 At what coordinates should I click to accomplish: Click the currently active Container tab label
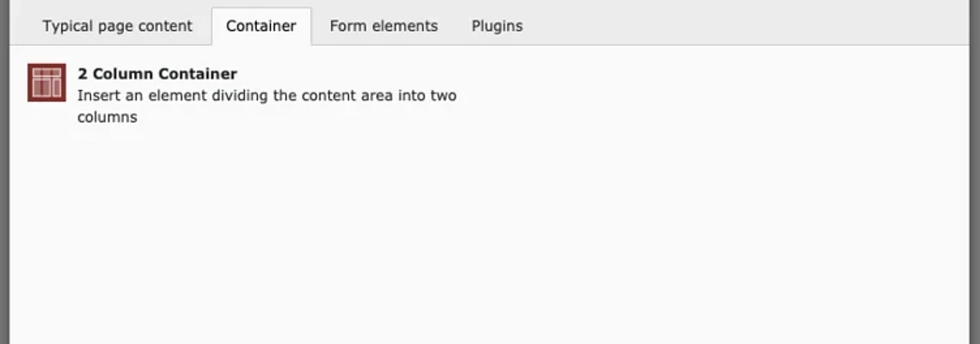pyautogui.click(x=261, y=26)
